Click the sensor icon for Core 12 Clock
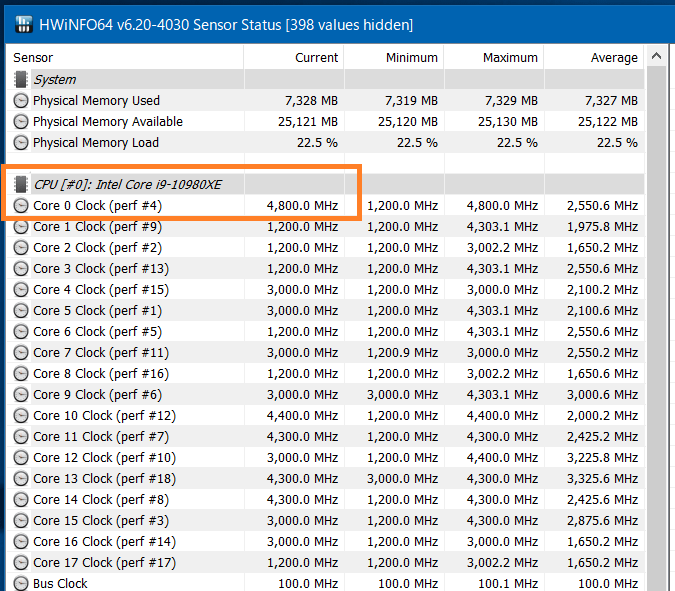 pos(21,457)
